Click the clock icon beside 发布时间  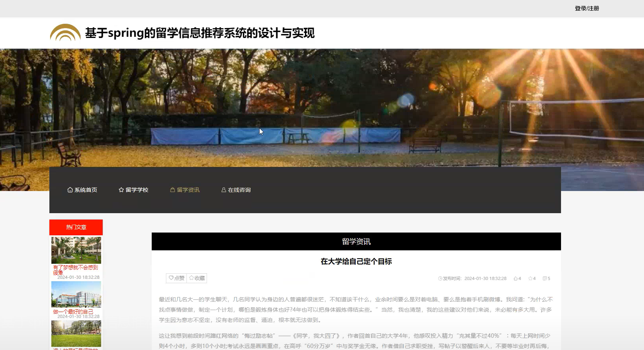[440, 278]
